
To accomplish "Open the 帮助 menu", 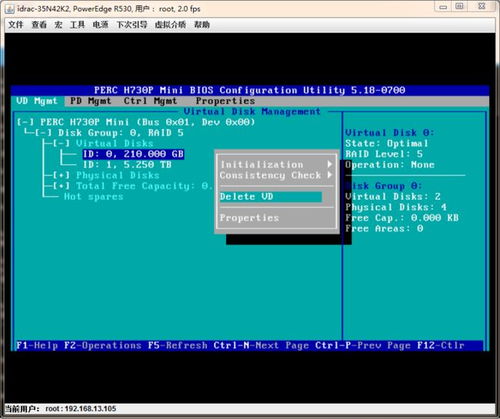I will [x=202, y=24].
